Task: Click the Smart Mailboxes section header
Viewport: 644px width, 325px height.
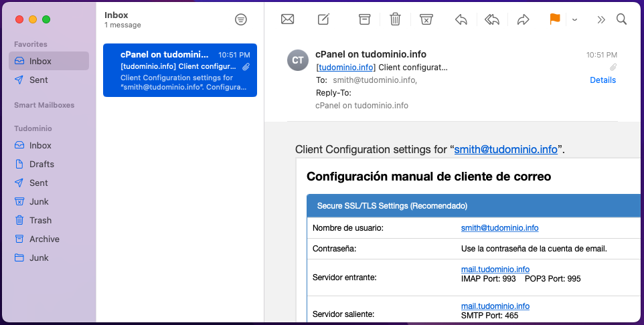Action: (x=44, y=105)
